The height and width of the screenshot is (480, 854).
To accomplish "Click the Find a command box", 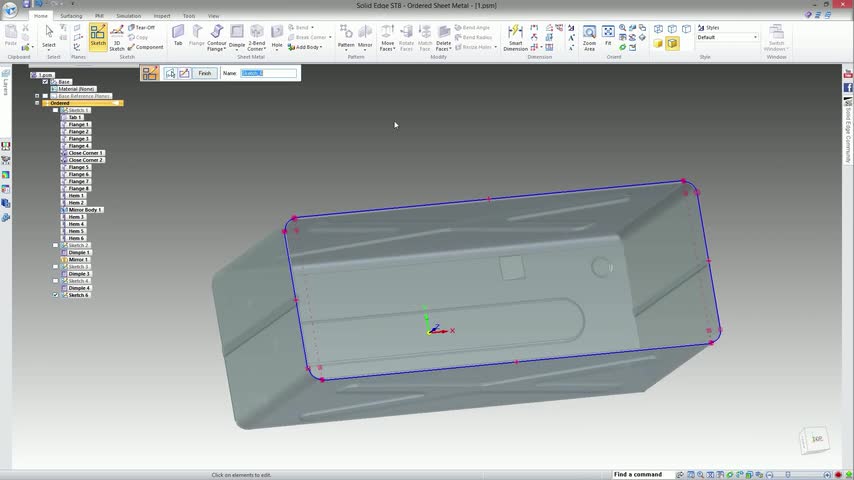I will coord(642,475).
